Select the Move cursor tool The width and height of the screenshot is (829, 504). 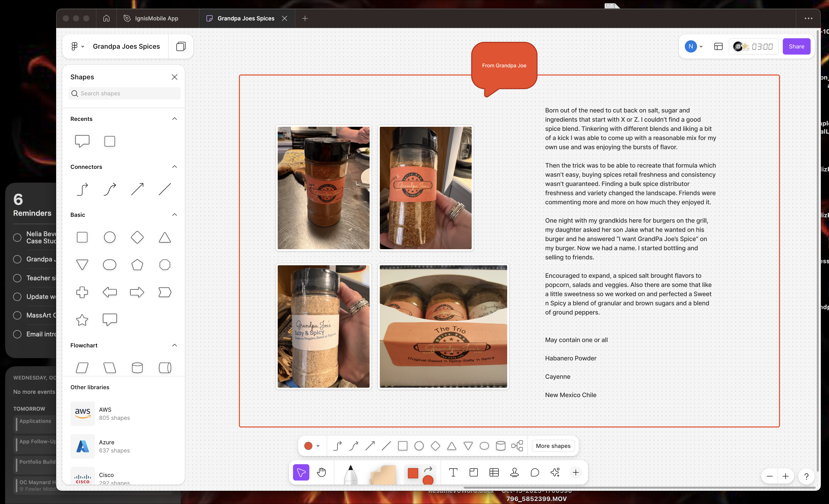301,472
